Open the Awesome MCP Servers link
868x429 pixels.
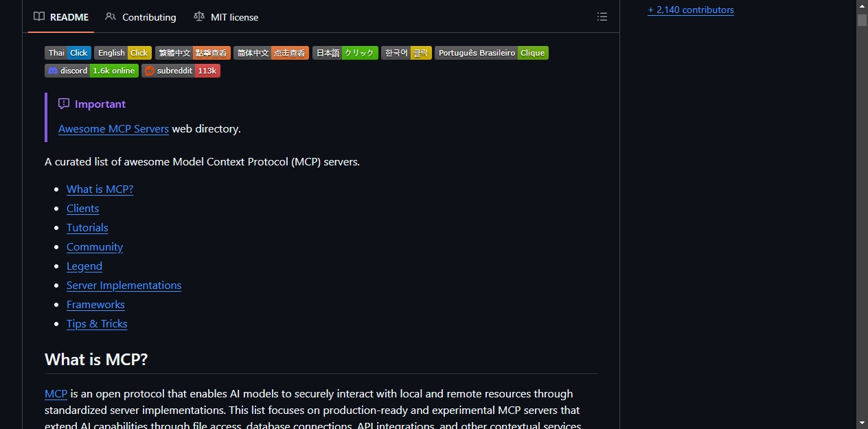[113, 128]
